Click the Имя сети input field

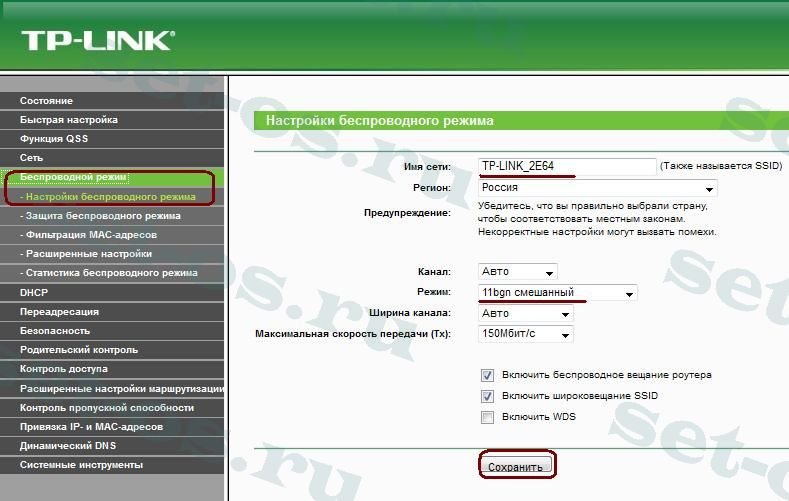pos(567,166)
